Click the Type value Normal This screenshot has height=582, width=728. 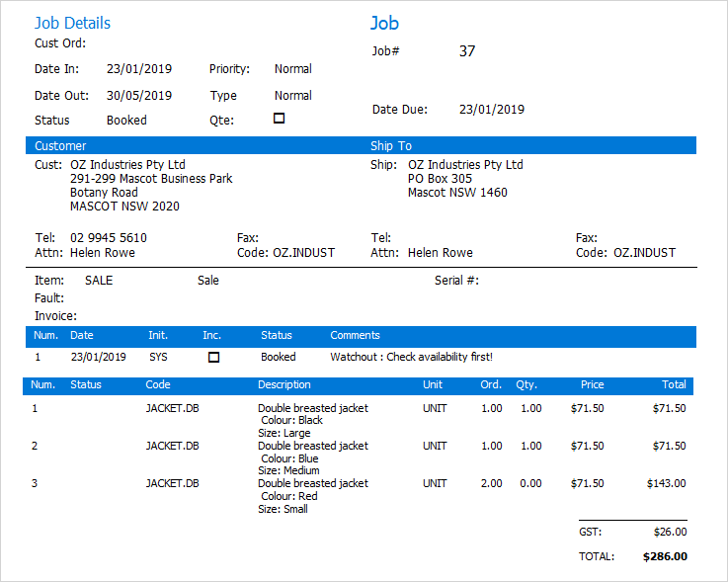pyautogui.click(x=293, y=96)
